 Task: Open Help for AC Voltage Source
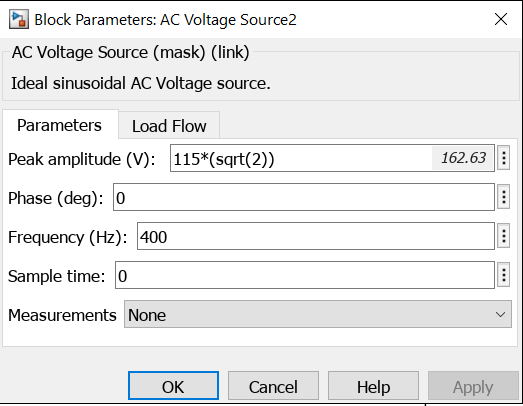click(373, 386)
